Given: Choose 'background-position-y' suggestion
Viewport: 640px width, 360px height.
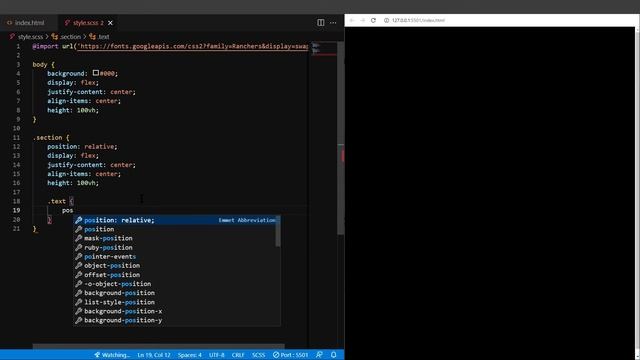Looking at the screenshot, I should pyautogui.click(x=176, y=320).
